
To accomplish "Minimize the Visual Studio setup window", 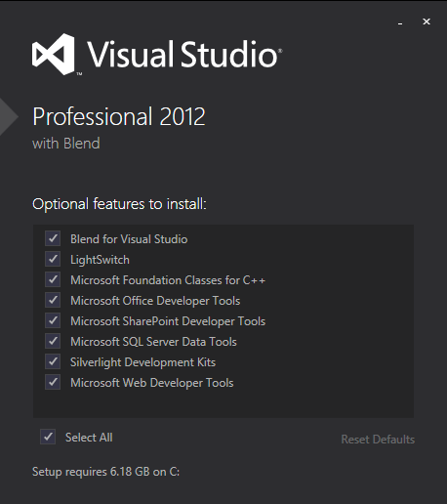I will tap(400, 22).
